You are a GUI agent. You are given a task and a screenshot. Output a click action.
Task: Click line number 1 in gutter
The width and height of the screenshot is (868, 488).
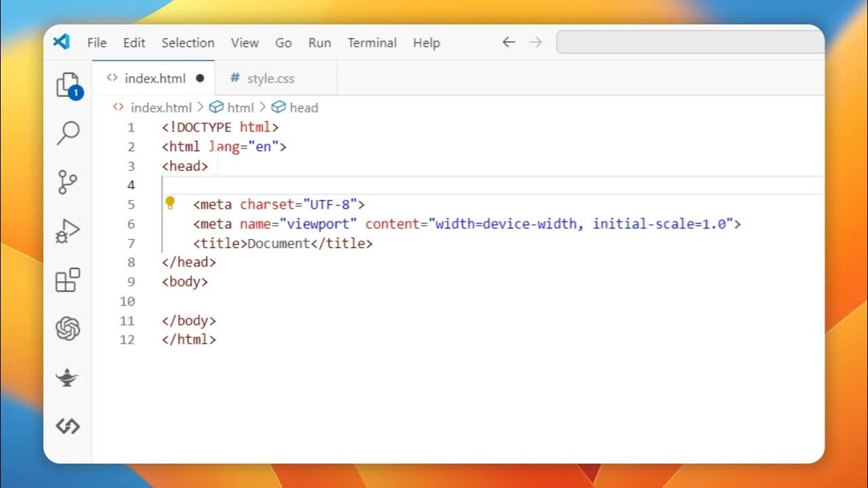pos(131,127)
